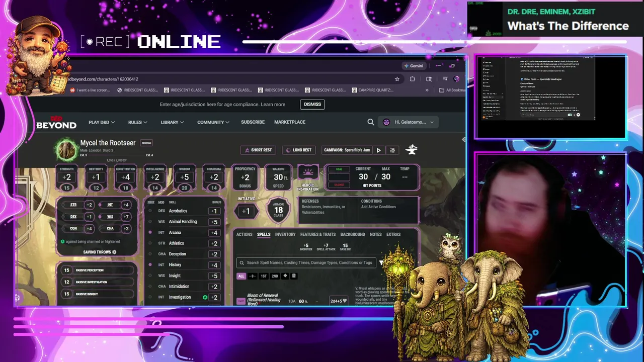Viewport: 644px width, 362px height.
Task: Take a LONG REST
Action: [299, 150]
